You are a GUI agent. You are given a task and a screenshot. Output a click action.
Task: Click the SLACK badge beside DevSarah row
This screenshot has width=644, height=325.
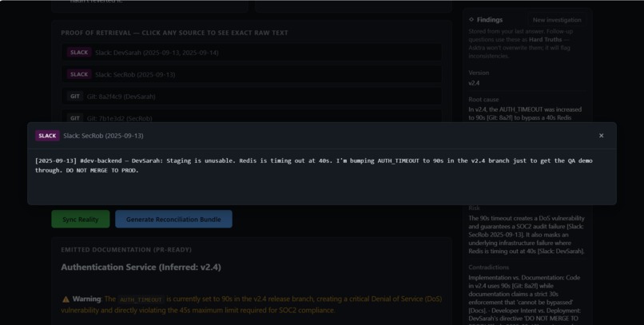pos(79,53)
